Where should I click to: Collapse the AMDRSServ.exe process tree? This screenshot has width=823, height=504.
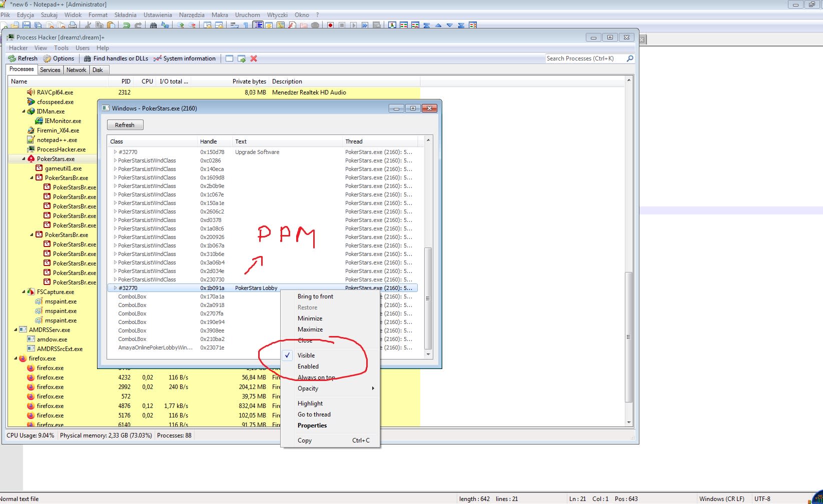pos(16,330)
